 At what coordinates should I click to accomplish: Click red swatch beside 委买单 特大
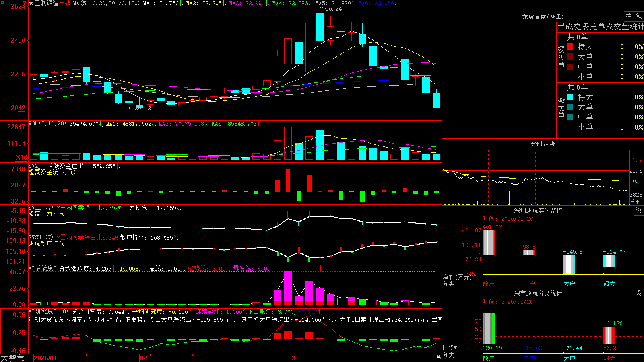click(x=570, y=47)
